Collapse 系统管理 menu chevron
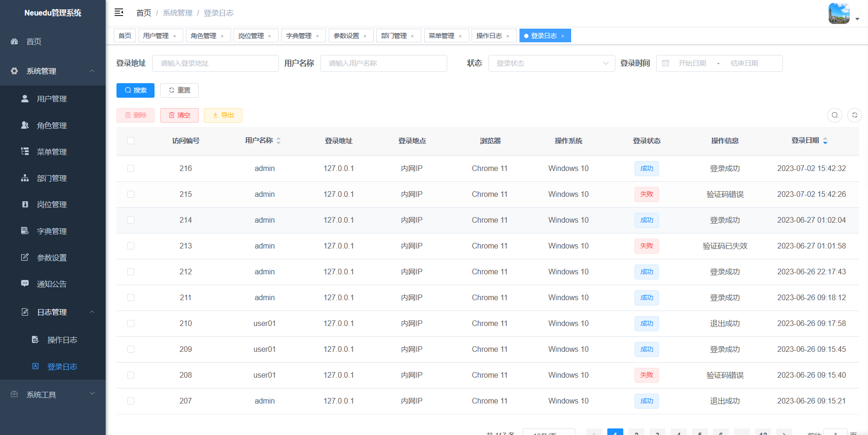 tap(92, 71)
